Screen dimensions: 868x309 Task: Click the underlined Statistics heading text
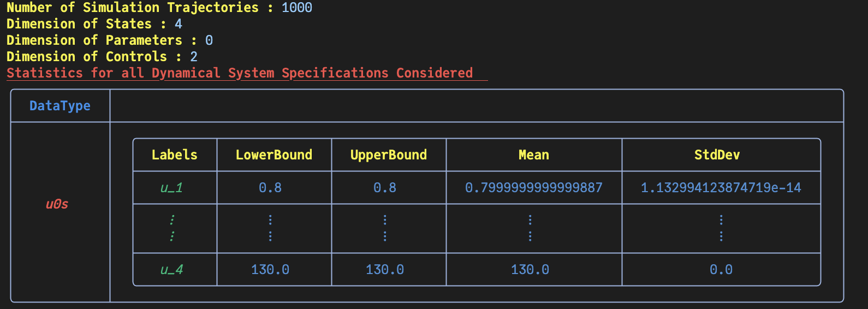point(240,73)
